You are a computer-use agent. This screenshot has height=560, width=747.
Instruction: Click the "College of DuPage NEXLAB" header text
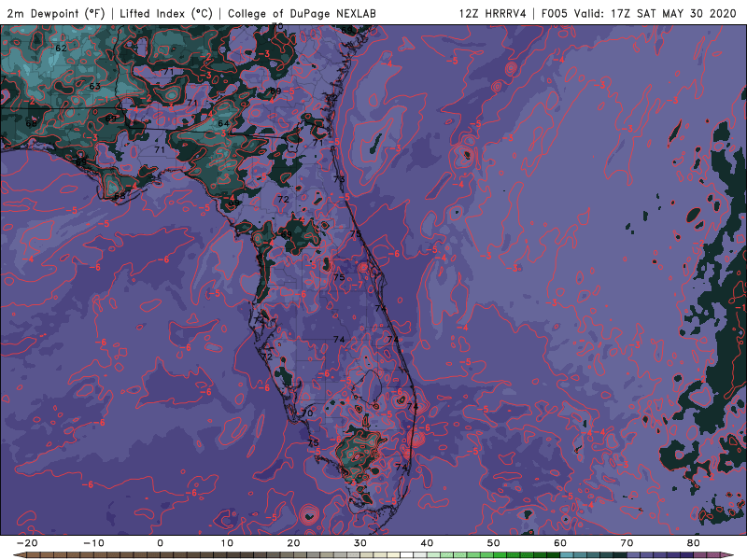coord(302,13)
